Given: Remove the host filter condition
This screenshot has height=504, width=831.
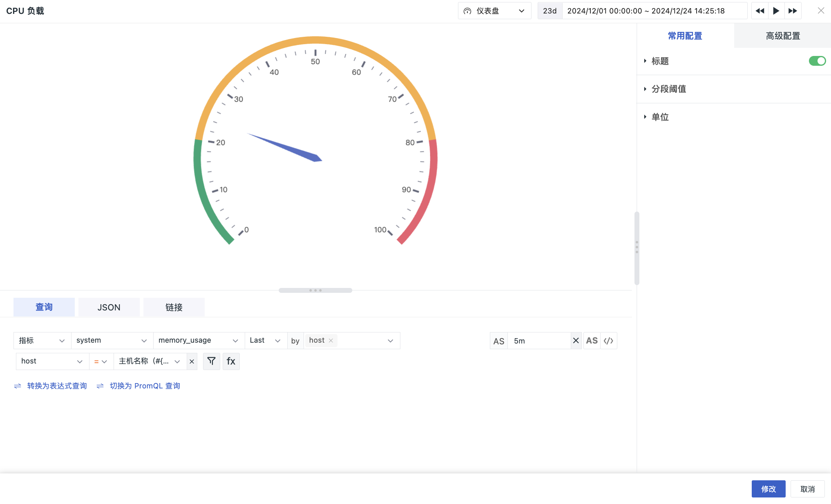Looking at the screenshot, I should click(x=192, y=361).
